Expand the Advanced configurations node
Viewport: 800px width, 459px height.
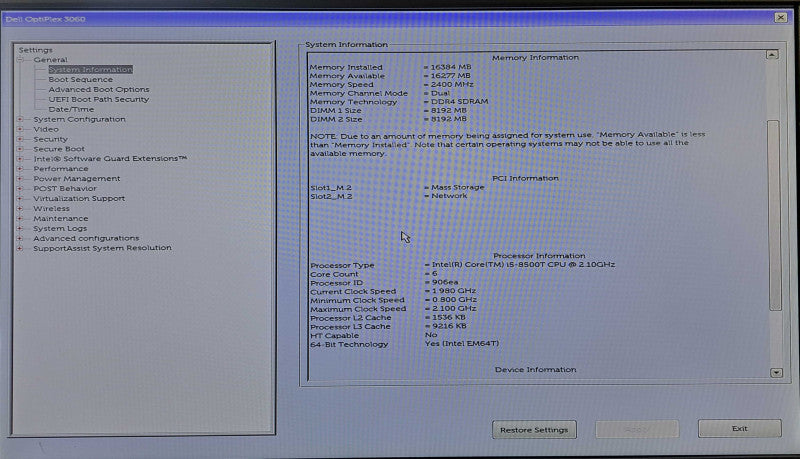pos(20,239)
